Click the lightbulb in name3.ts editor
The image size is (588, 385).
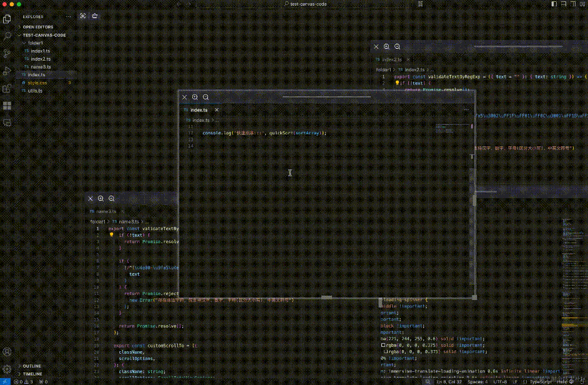[x=111, y=235]
